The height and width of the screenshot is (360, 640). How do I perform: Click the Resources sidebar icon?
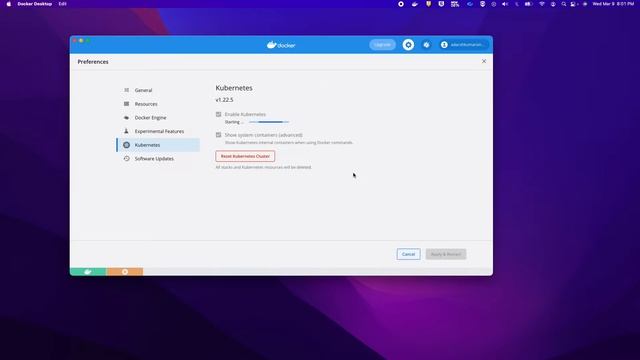127,104
